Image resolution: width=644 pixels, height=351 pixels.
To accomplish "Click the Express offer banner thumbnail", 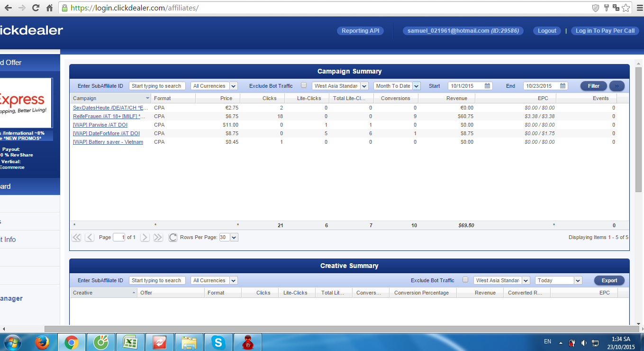I will tap(26, 103).
